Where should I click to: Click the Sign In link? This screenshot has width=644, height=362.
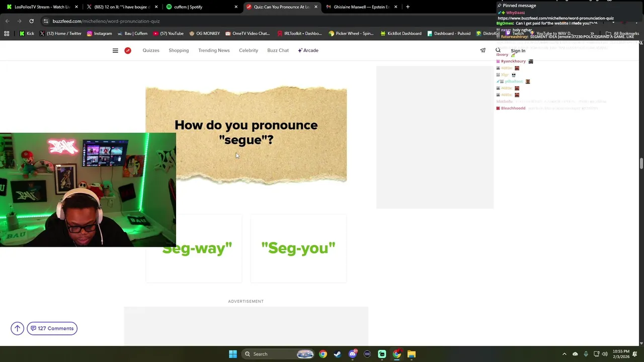point(518,51)
